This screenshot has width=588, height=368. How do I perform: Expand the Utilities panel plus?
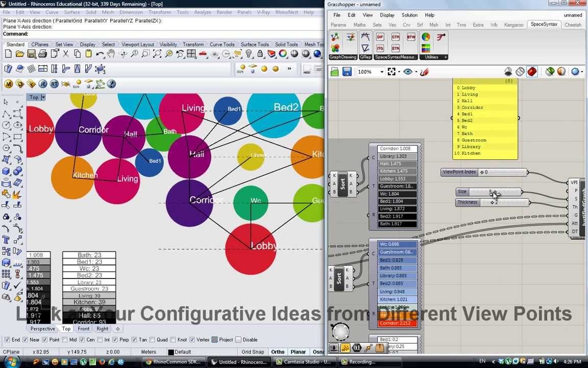[x=446, y=57]
